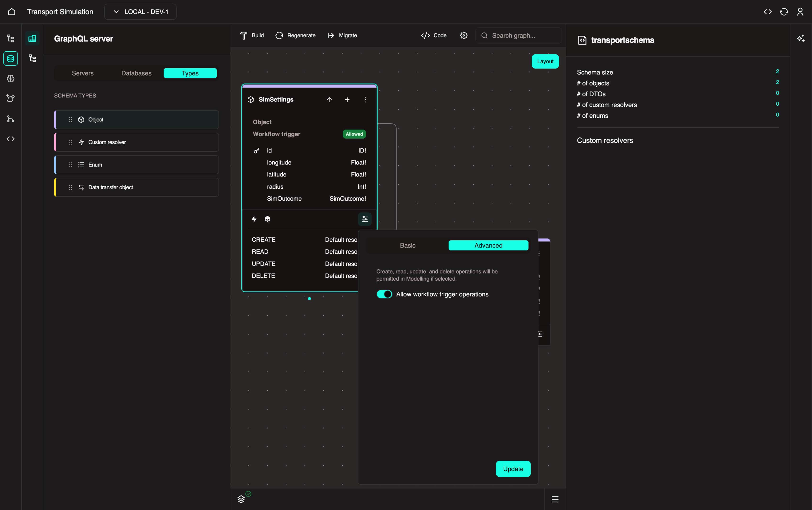This screenshot has width=812, height=510.
Task: Select the Object schema type
Action: tap(136, 119)
